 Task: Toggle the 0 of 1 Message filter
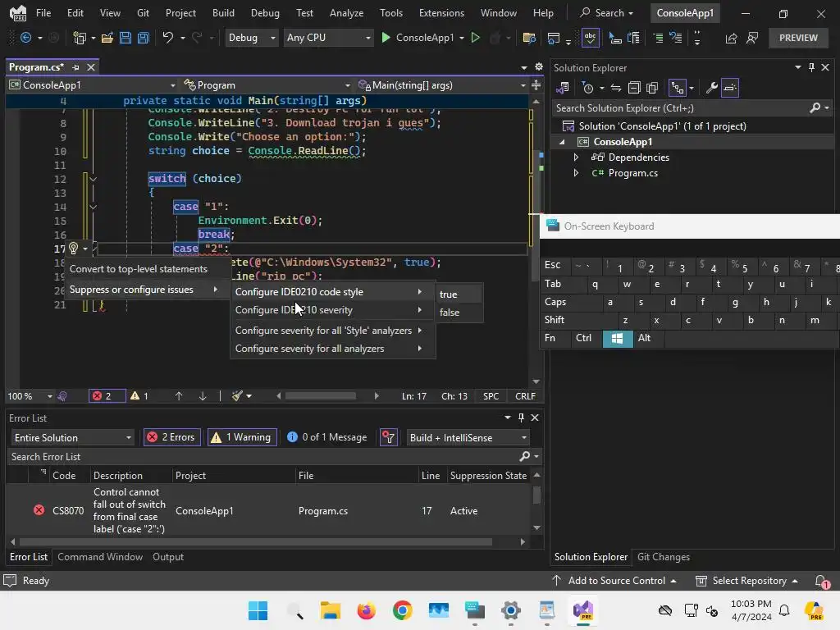click(x=326, y=438)
